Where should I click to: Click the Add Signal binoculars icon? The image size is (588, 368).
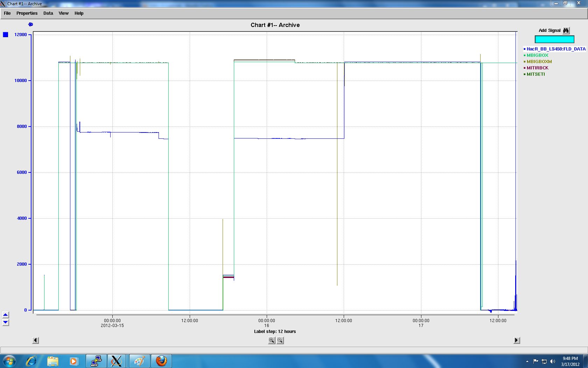click(x=566, y=30)
